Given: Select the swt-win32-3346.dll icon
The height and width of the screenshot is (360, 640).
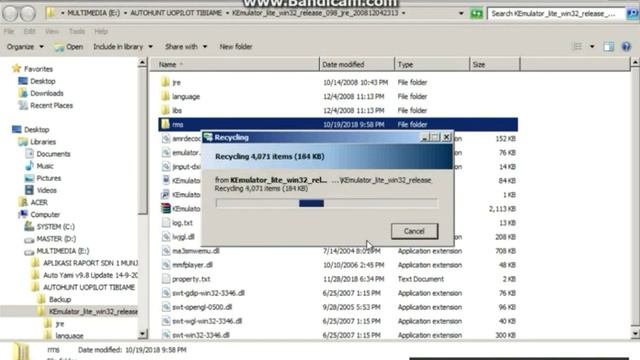Looking at the screenshot, I should pos(166,335).
